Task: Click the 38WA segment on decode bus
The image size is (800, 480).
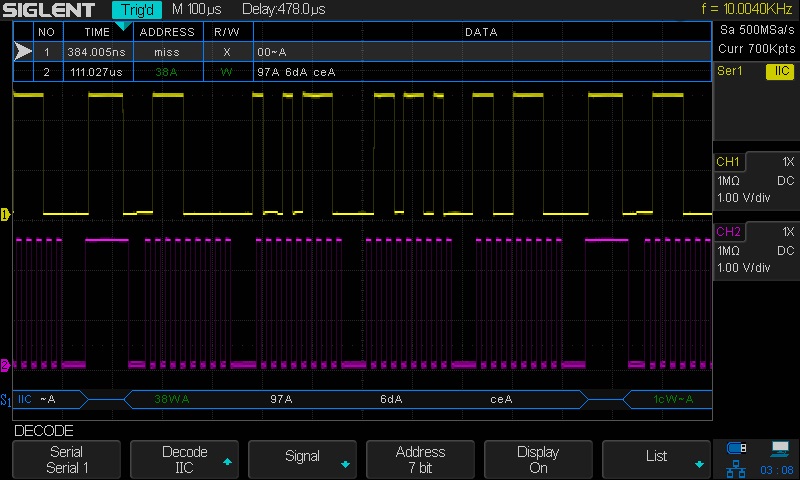Action: pyautogui.click(x=171, y=399)
